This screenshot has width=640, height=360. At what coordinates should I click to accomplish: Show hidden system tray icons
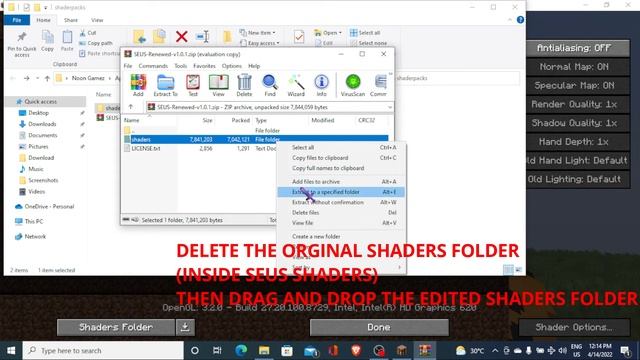[495, 350]
